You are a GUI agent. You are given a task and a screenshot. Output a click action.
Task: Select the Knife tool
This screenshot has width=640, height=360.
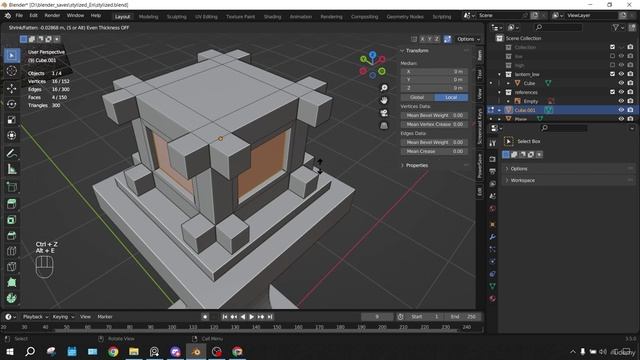tap(12, 267)
